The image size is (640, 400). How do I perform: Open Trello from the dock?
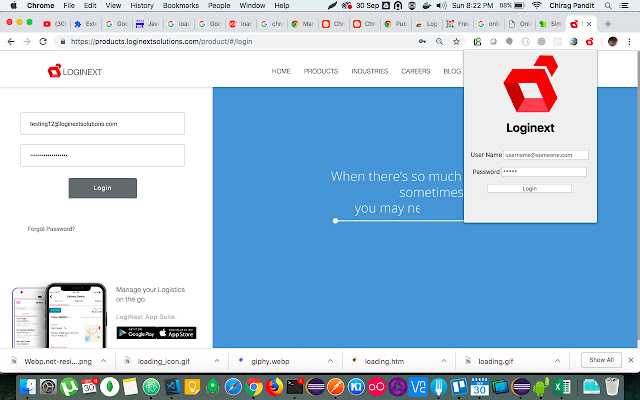coord(459,386)
